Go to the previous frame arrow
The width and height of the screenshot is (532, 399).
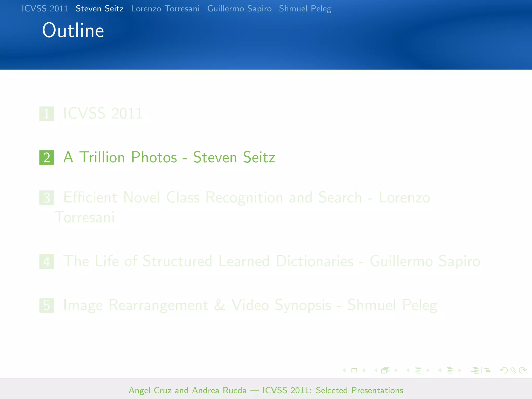376,370
